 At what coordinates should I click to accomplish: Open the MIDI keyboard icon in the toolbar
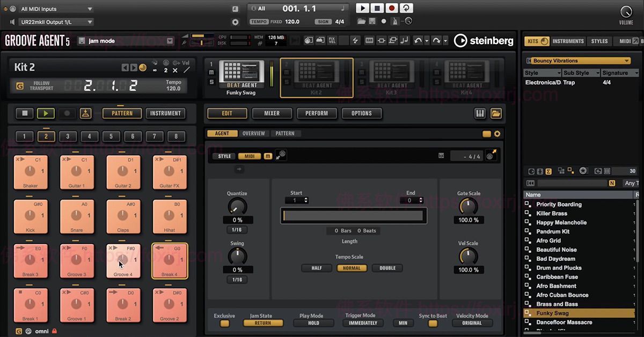(369, 40)
